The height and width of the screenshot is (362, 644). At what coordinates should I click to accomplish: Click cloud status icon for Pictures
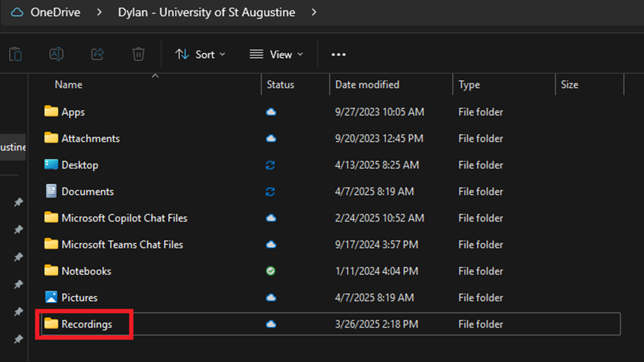(271, 298)
